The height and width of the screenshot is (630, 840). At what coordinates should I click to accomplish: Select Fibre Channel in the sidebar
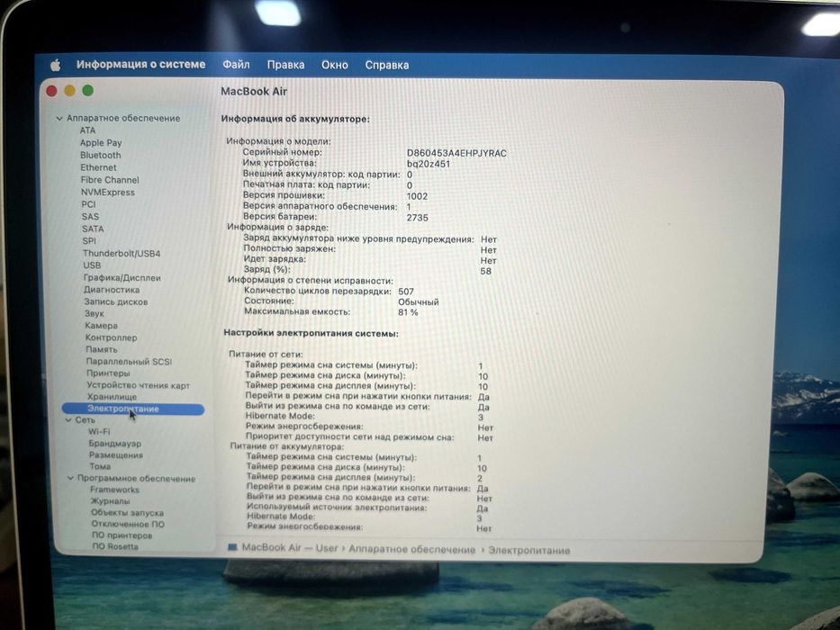(110, 180)
